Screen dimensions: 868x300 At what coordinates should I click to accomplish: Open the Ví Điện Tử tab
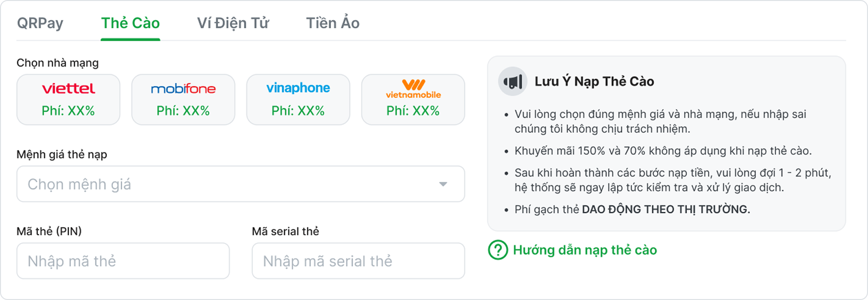[233, 23]
